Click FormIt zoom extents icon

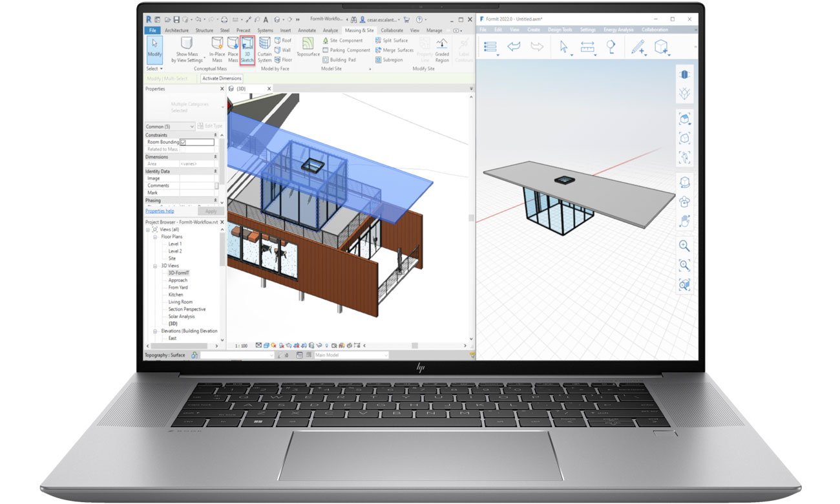tap(684, 265)
